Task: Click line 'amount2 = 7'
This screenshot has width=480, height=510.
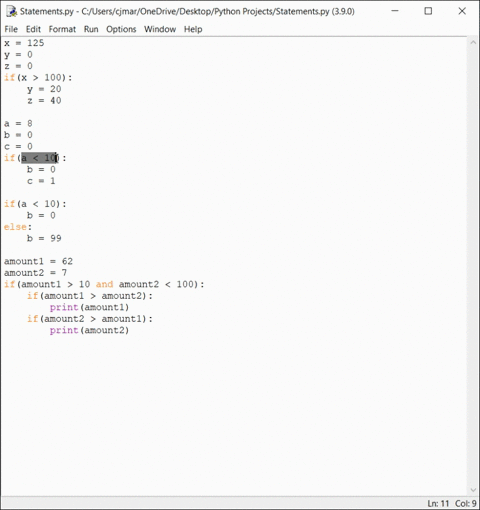Action: pyautogui.click(x=36, y=273)
